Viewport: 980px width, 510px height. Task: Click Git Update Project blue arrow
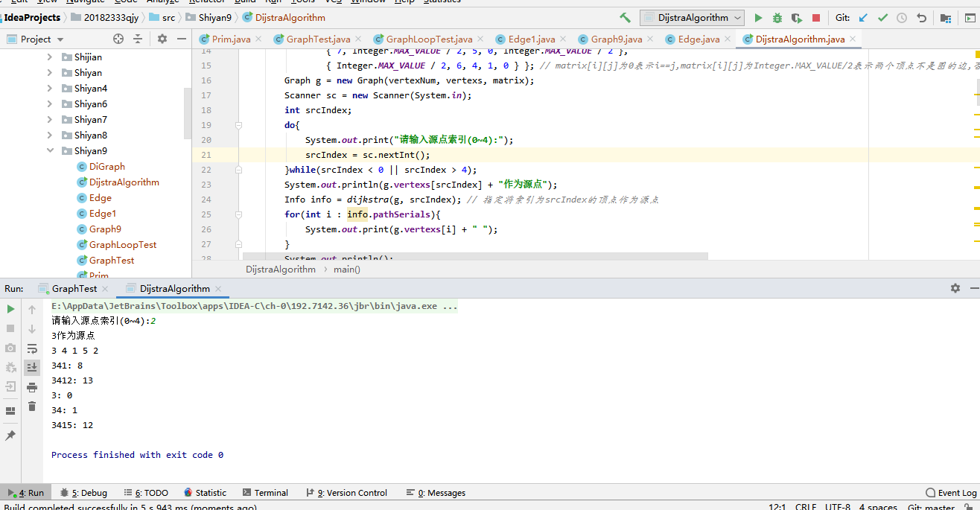click(x=863, y=18)
